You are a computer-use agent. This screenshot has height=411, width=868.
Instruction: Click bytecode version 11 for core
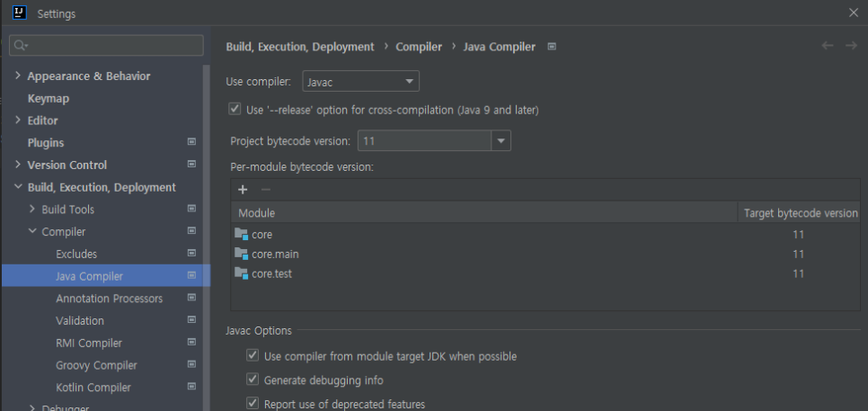tap(798, 235)
